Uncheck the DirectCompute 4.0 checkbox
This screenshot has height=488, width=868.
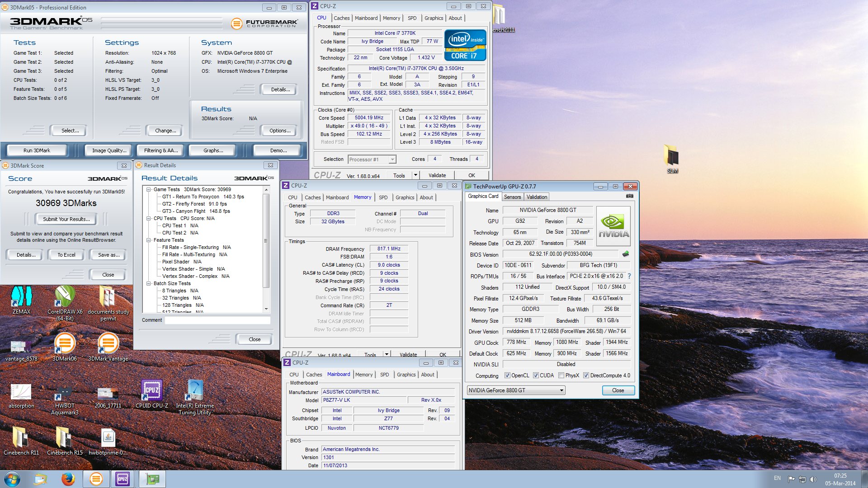point(586,375)
